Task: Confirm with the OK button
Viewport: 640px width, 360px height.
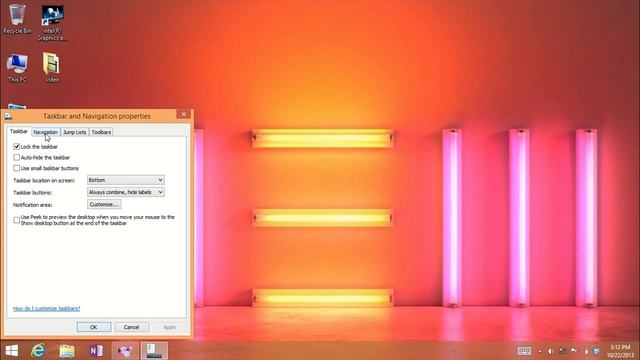Action: 93,327
